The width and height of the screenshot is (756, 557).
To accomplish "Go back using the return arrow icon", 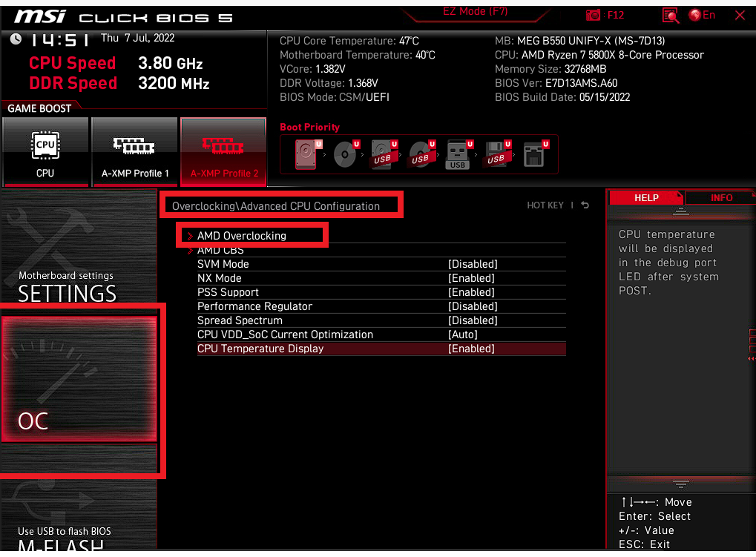I will [585, 205].
